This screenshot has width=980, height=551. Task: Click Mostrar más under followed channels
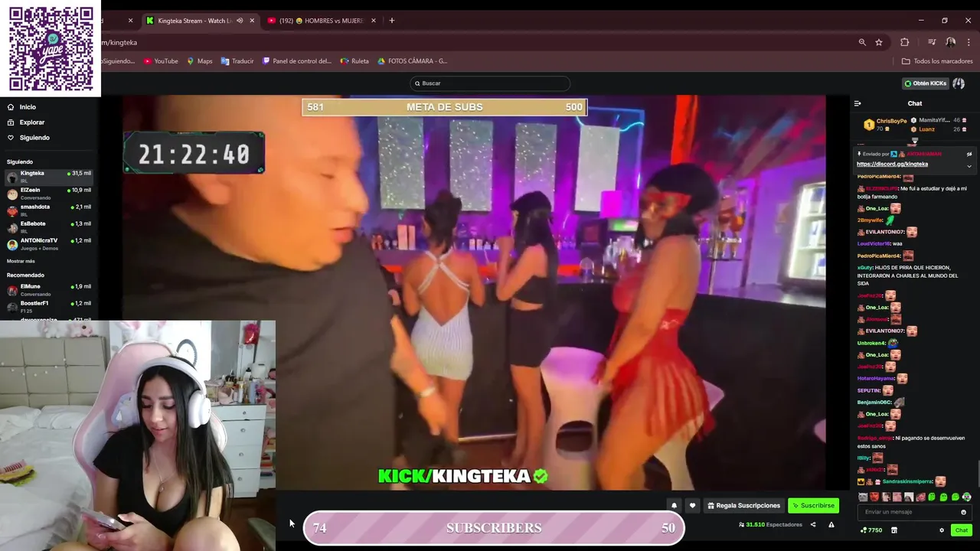(x=21, y=261)
